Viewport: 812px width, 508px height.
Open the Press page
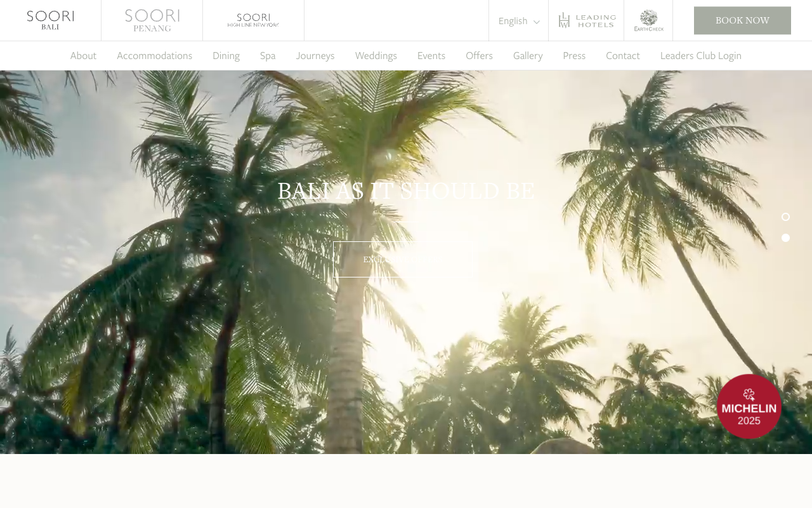[x=574, y=55]
